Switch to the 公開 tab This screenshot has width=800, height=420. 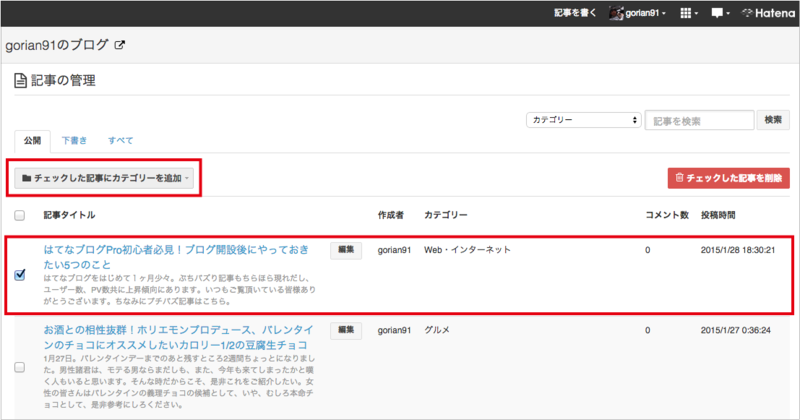pos(32,141)
